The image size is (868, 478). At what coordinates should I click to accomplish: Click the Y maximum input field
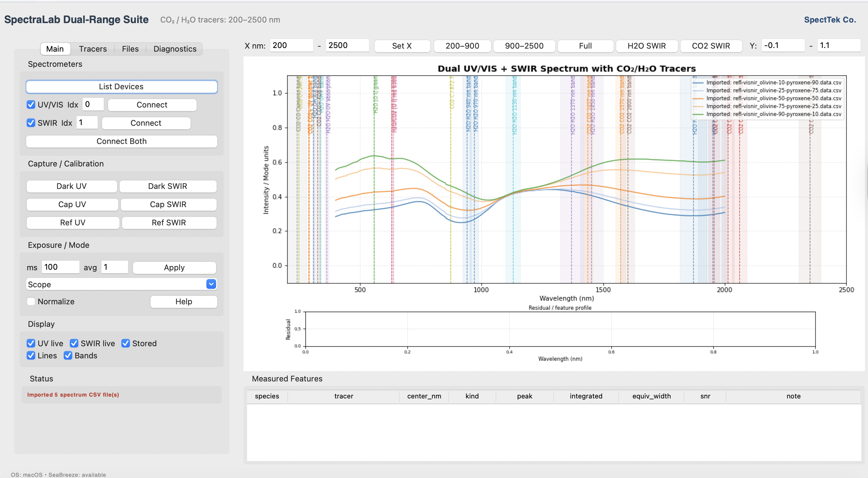point(839,46)
